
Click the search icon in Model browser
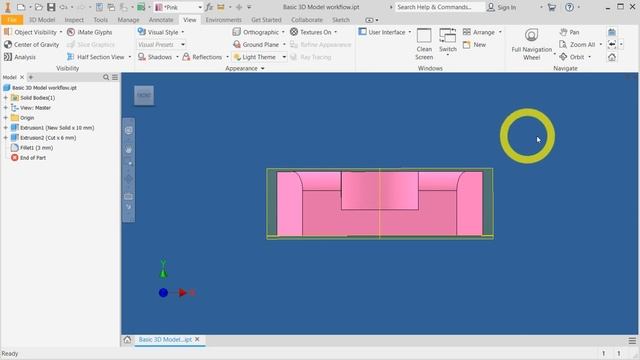point(106,77)
